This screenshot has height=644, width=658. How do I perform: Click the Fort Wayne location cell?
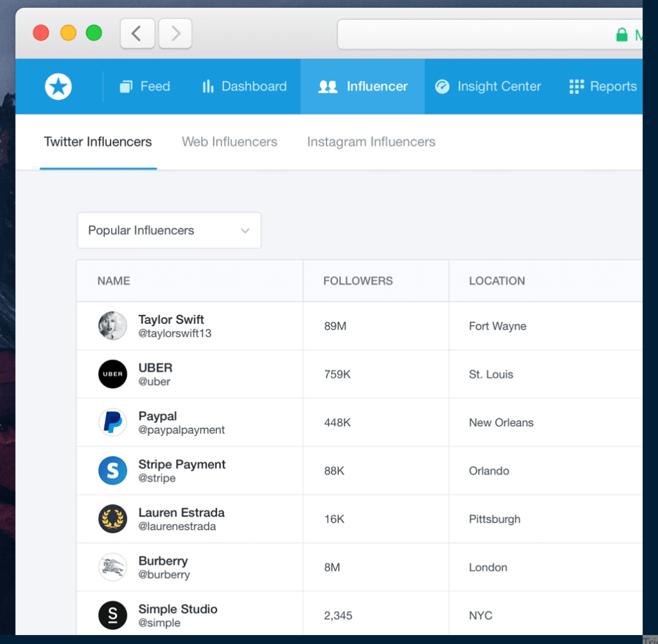[x=498, y=326]
